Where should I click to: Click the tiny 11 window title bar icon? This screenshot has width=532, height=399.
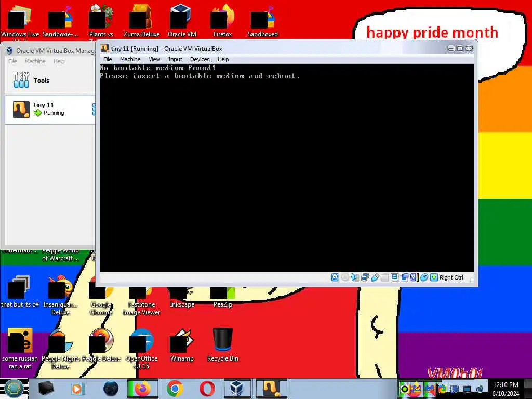(105, 49)
